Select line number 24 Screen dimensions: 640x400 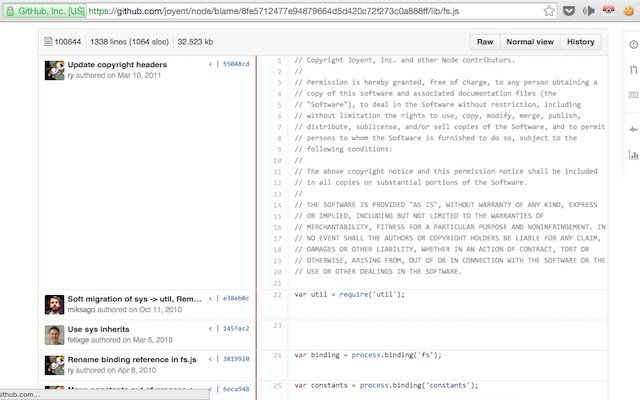coord(278,355)
